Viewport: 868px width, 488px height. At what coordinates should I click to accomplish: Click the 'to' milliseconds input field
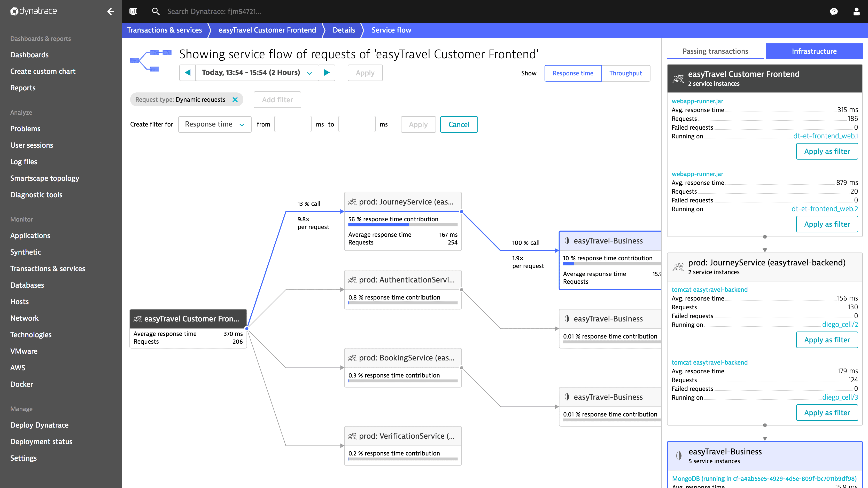[357, 124]
